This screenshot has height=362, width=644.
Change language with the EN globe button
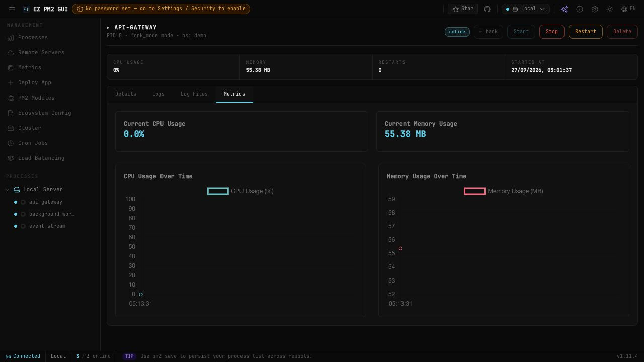click(628, 9)
